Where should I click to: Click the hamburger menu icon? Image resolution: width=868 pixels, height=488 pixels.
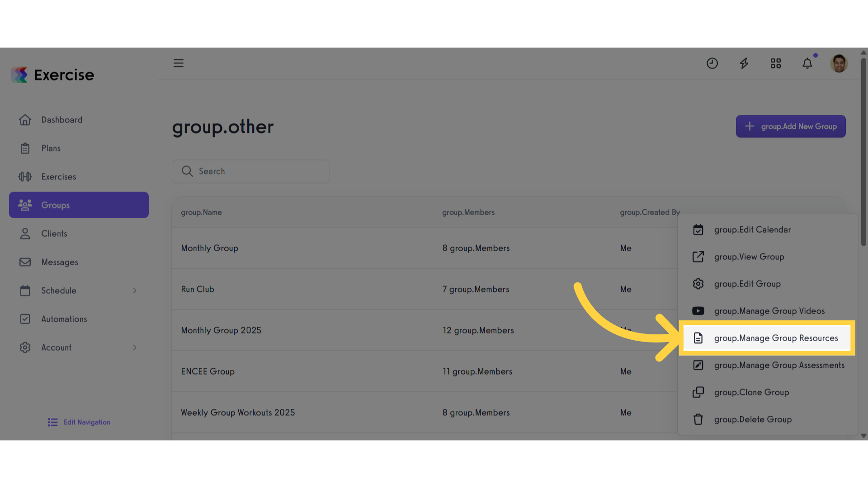[179, 63]
